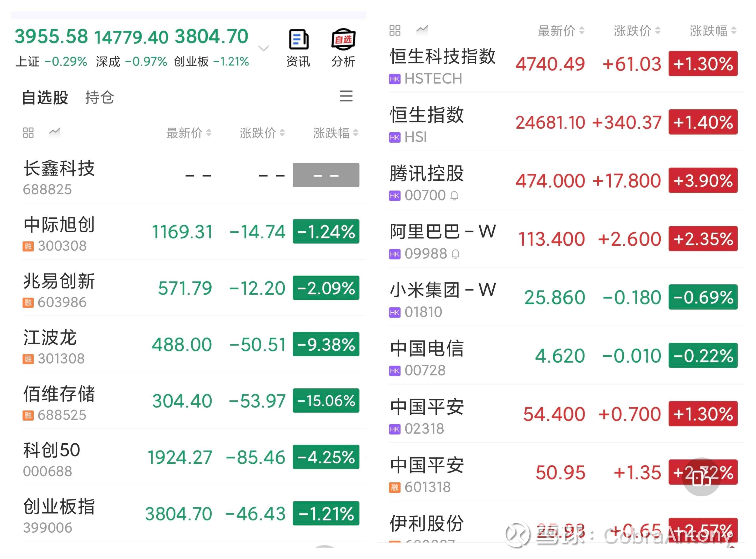Open the 恒生科技指数 HSTECH row
The width and height of the screenshot is (756, 559).
tap(566, 64)
